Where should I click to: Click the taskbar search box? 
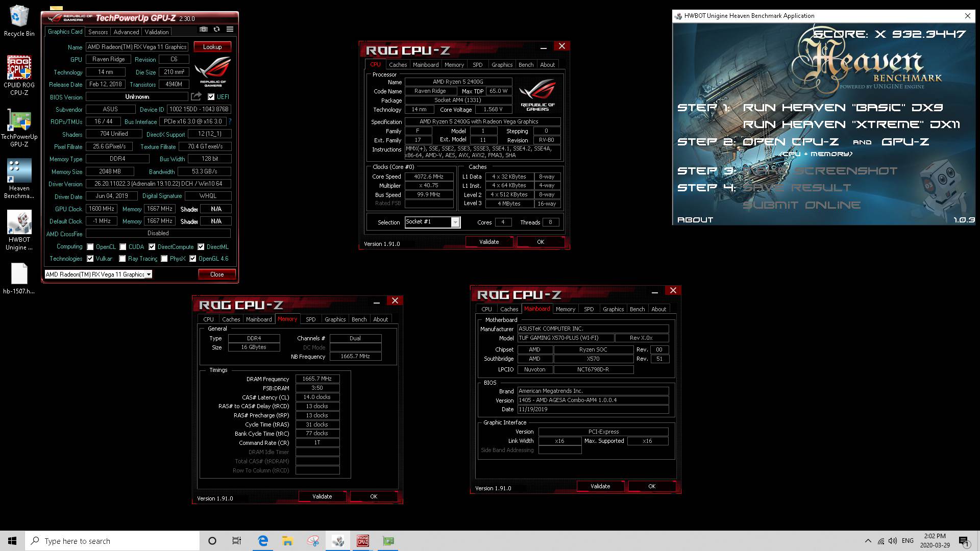pyautogui.click(x=112, y=541)
